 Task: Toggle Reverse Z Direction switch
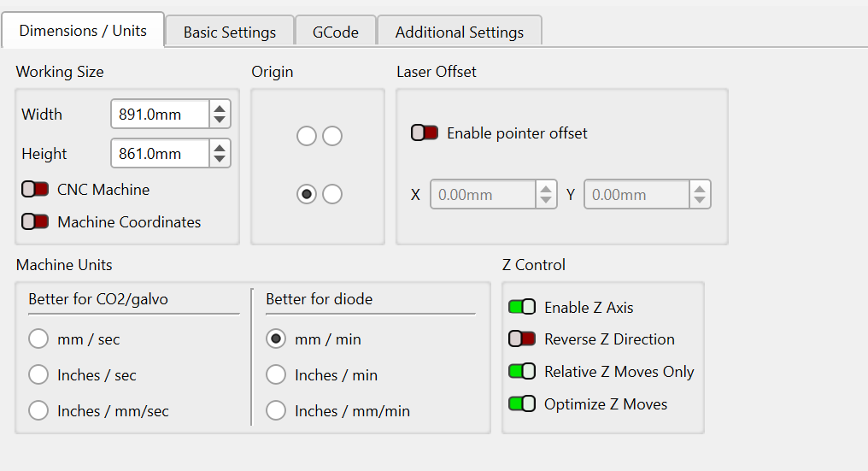click(x=521, y=339)
